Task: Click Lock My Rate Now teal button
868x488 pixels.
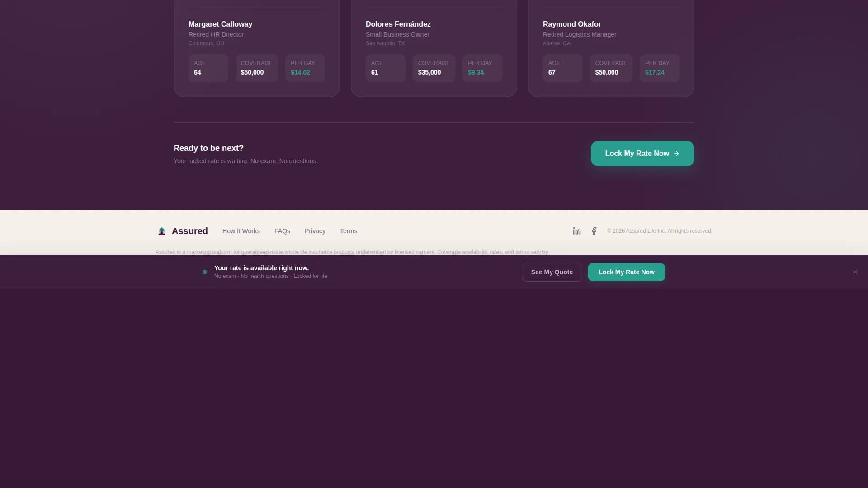Action: coord(642,154)
